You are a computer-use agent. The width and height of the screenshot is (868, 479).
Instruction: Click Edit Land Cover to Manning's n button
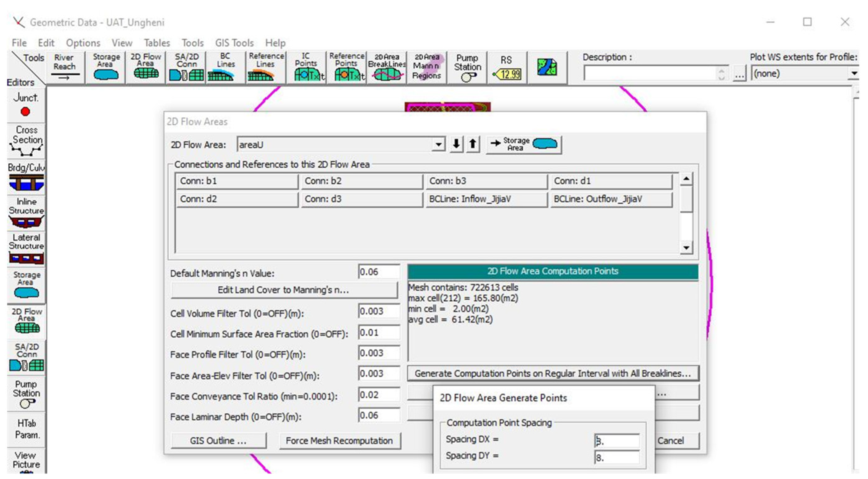284,290
